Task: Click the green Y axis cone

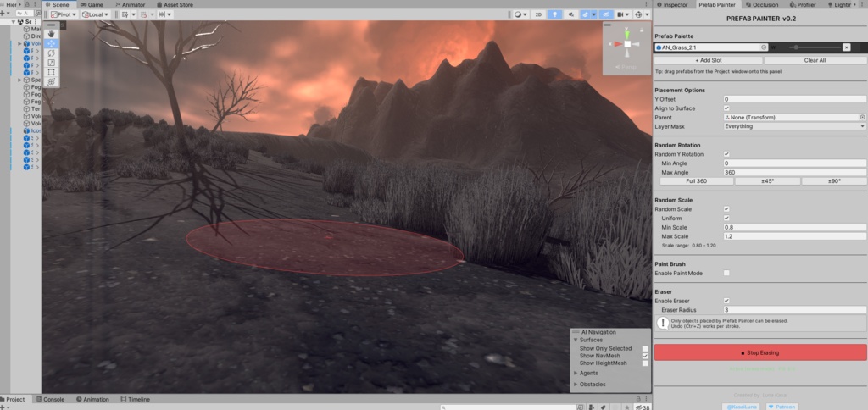Action: [x=627, y=34]
